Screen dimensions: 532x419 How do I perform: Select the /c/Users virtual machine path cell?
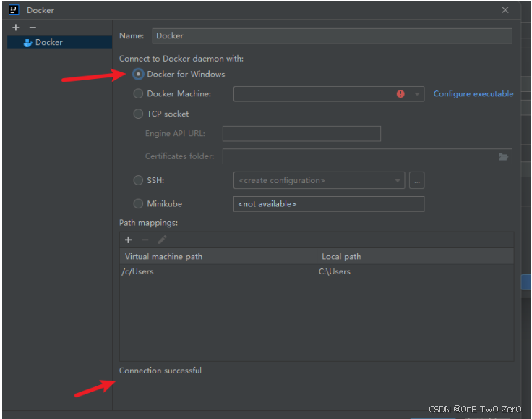(218, 271)
